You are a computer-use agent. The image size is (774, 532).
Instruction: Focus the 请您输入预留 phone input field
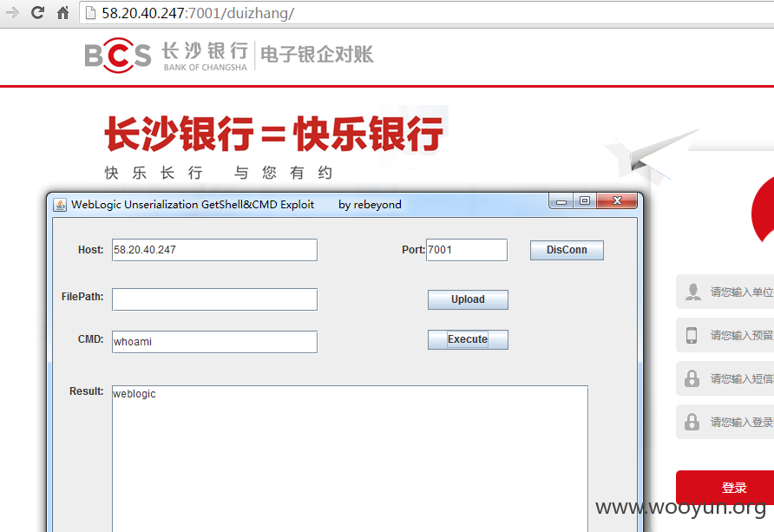pos(725,335)
